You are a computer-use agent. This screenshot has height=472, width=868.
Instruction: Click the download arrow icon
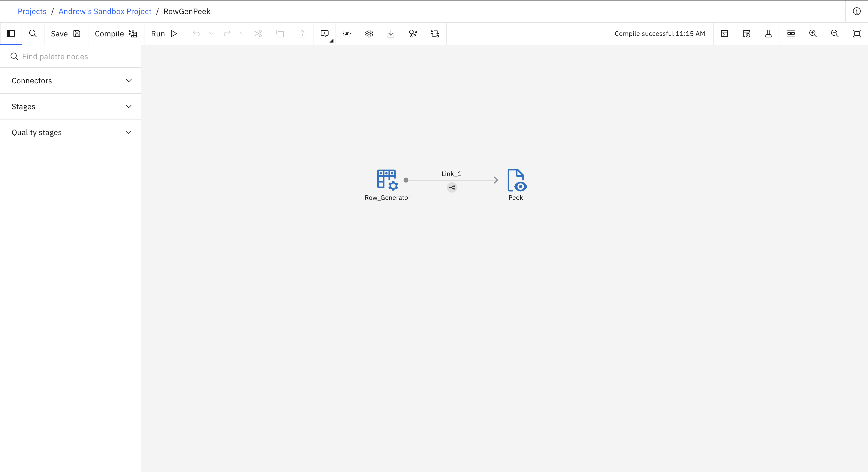point(391,34)
